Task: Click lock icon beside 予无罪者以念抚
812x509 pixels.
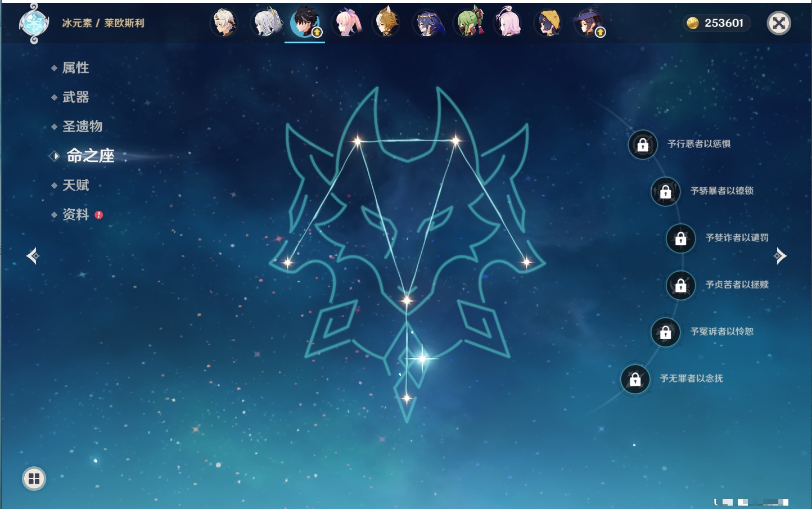Action: click(635, 379)
